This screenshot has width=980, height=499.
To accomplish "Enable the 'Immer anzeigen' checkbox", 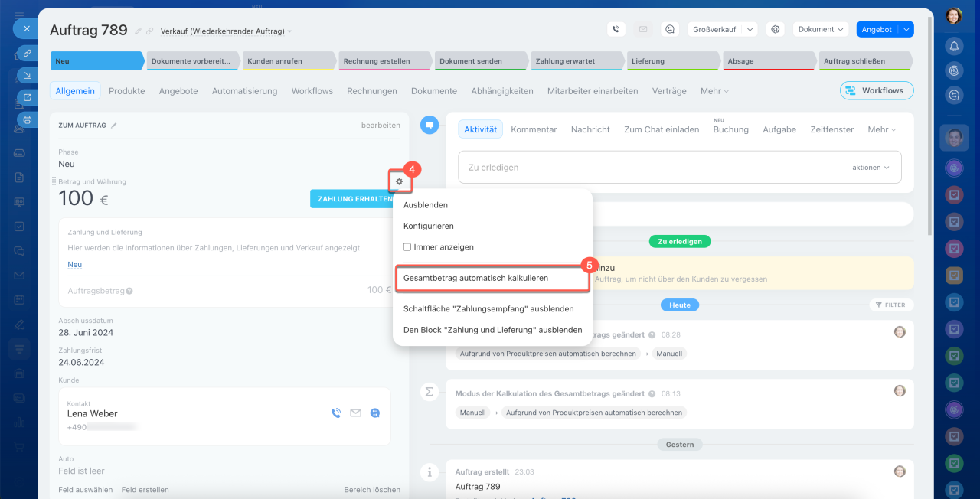I will coord(407,247).
